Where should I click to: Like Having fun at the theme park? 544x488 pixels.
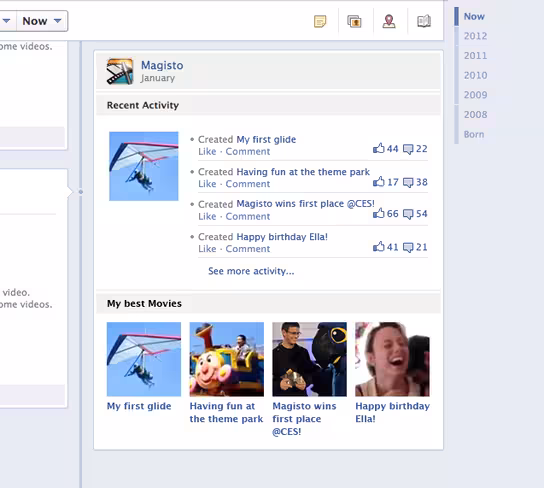[x=207, y=184]
